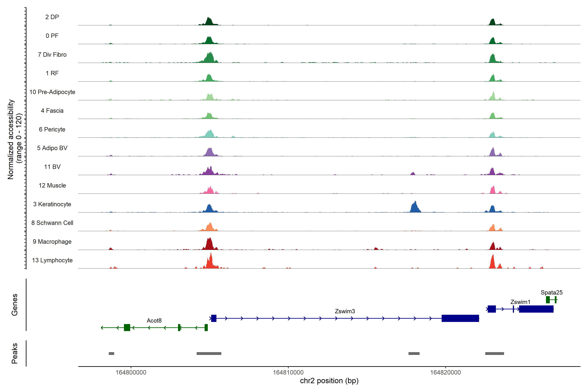
Task: Click the smallest leftmost gray peak bar
Action: pos(112,353)
